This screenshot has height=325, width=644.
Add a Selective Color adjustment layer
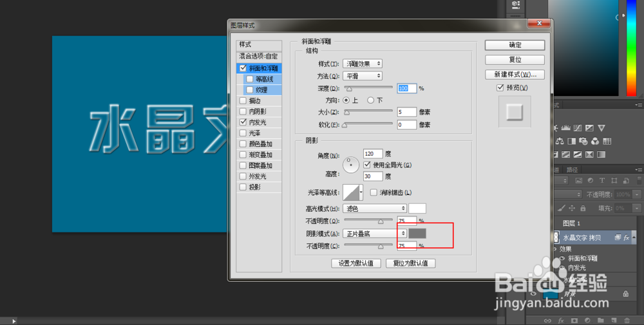(x=589, y=154)
